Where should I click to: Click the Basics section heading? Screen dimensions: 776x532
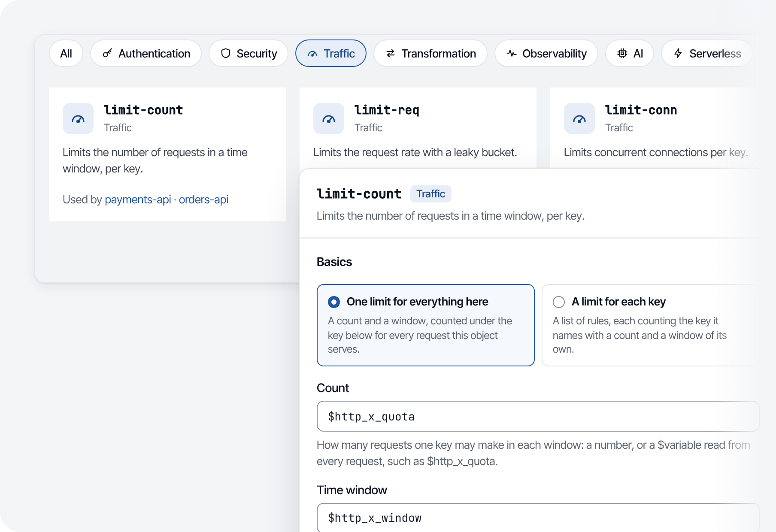click(334, 262)
